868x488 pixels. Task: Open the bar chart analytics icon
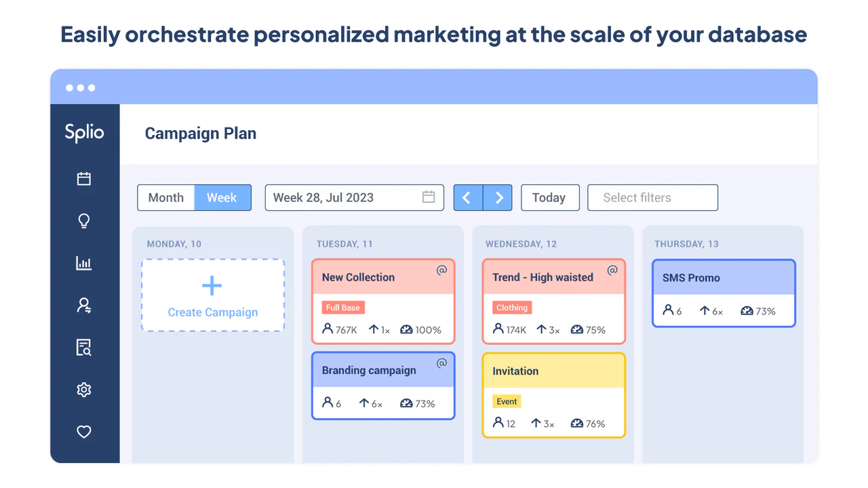[83, 263]
